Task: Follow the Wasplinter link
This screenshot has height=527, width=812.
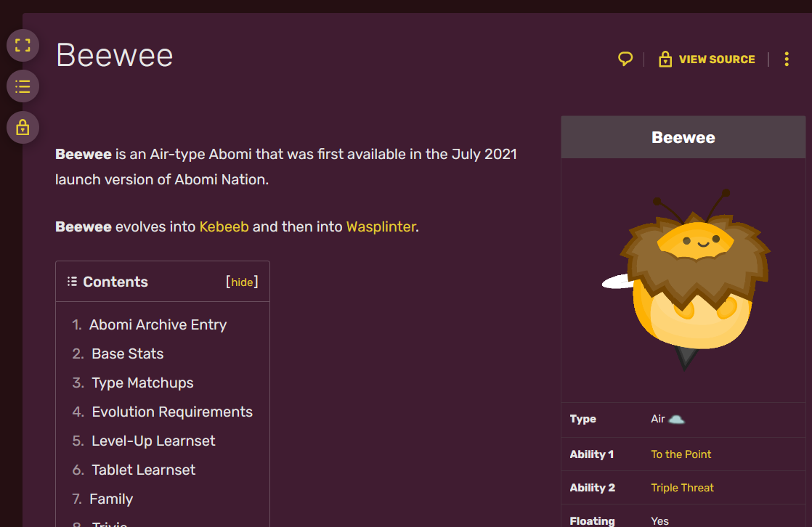Action: 381,226
